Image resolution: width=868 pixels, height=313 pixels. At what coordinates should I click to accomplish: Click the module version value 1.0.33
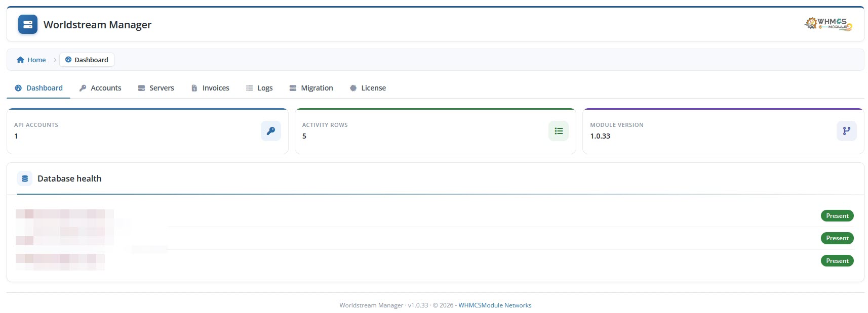pos(600,136)
